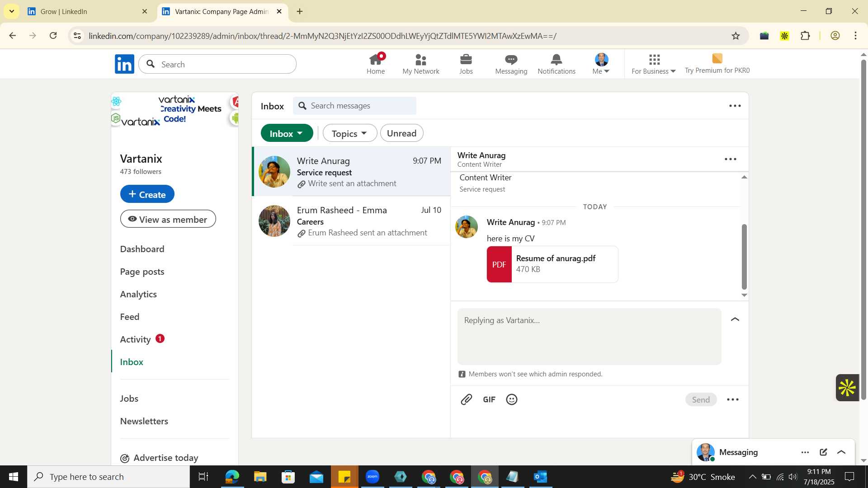Click the Create button
This screenshot has width=868, height=488.
coord(147,194)
